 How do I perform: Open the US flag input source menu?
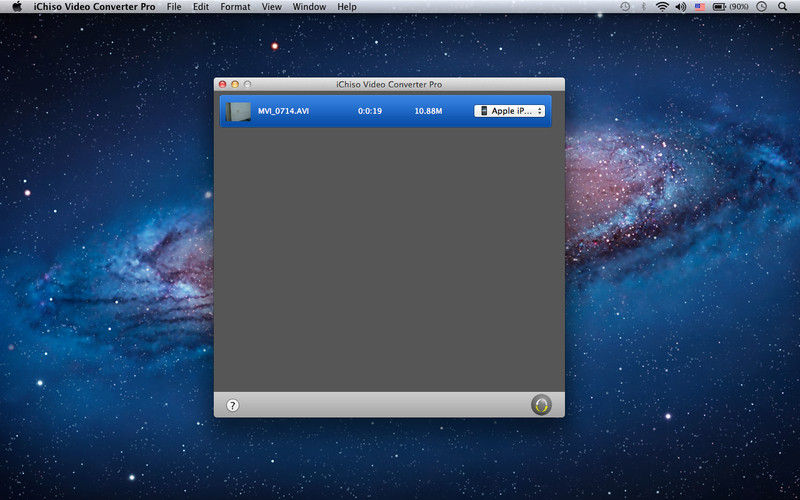[700, 7]
